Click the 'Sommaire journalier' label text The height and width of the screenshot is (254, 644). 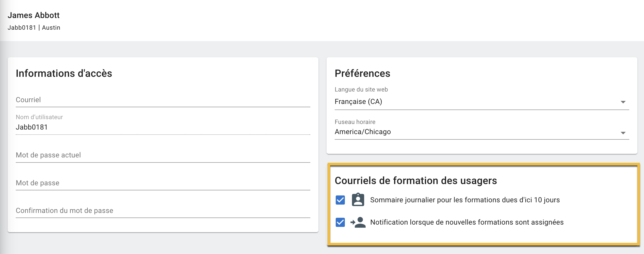(465, 200)
